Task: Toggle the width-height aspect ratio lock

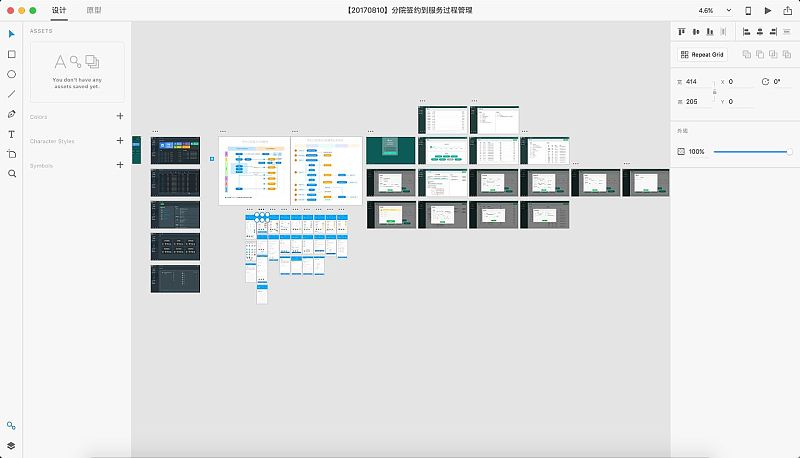Action: (x=714, y=92)
